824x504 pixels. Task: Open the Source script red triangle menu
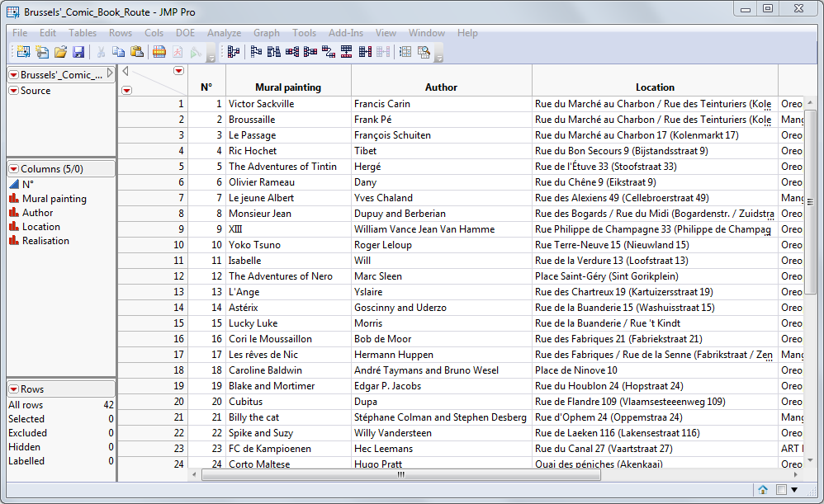click(14, 91)
